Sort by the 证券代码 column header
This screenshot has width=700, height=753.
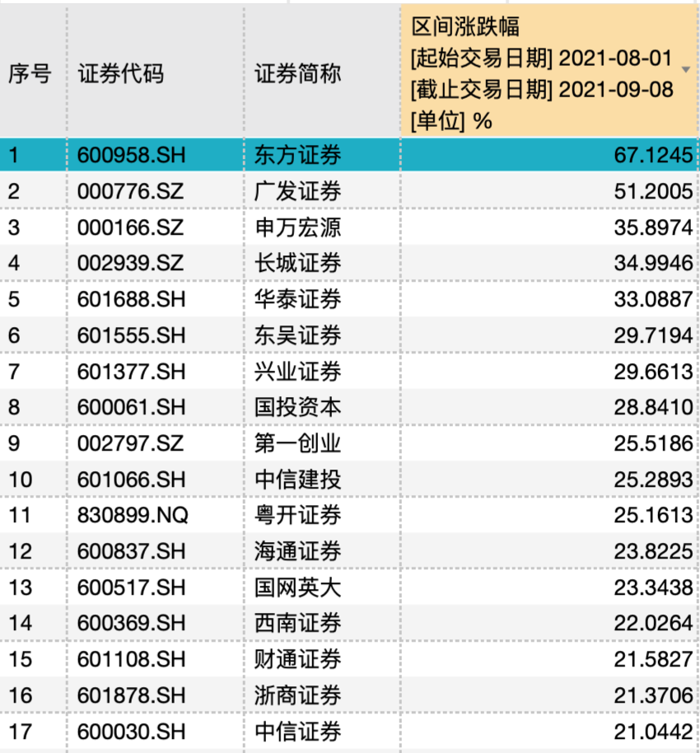pos(121,74)
